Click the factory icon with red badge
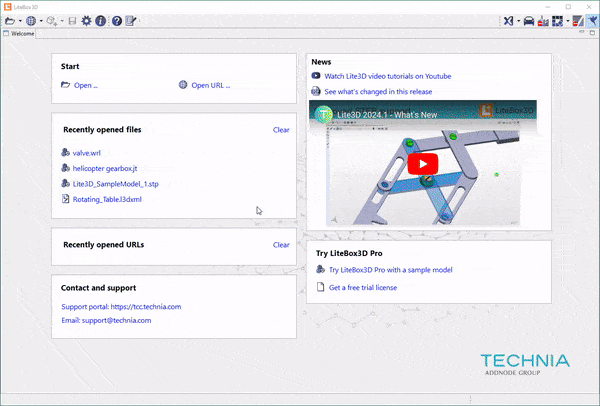The width and height of the screenshot is (600, 406). point(543,21)
